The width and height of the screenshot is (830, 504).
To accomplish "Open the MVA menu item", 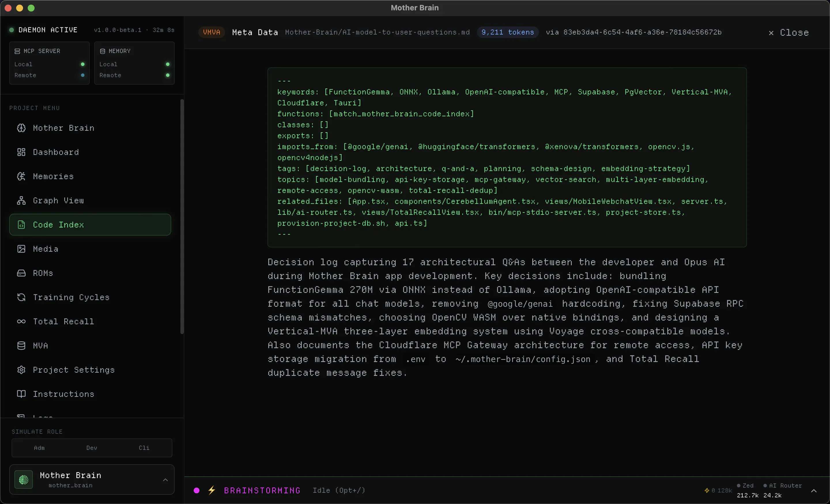I will [90, 346].
